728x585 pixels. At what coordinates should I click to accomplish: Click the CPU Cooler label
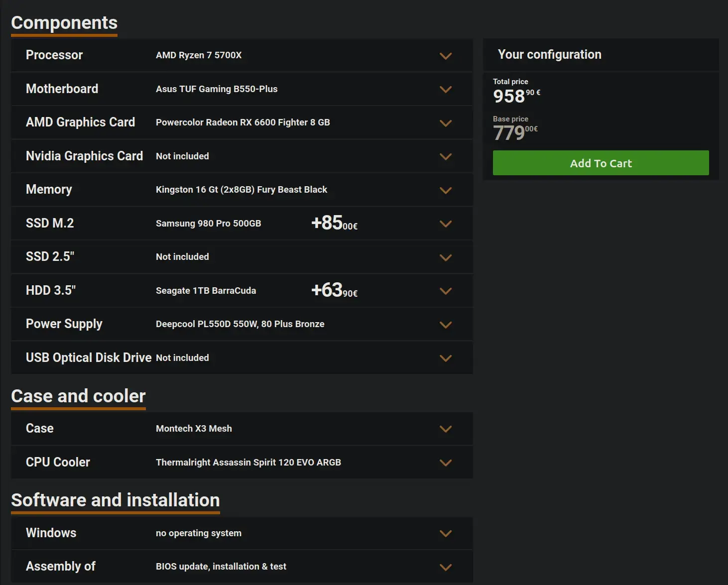tap(58, 462)
